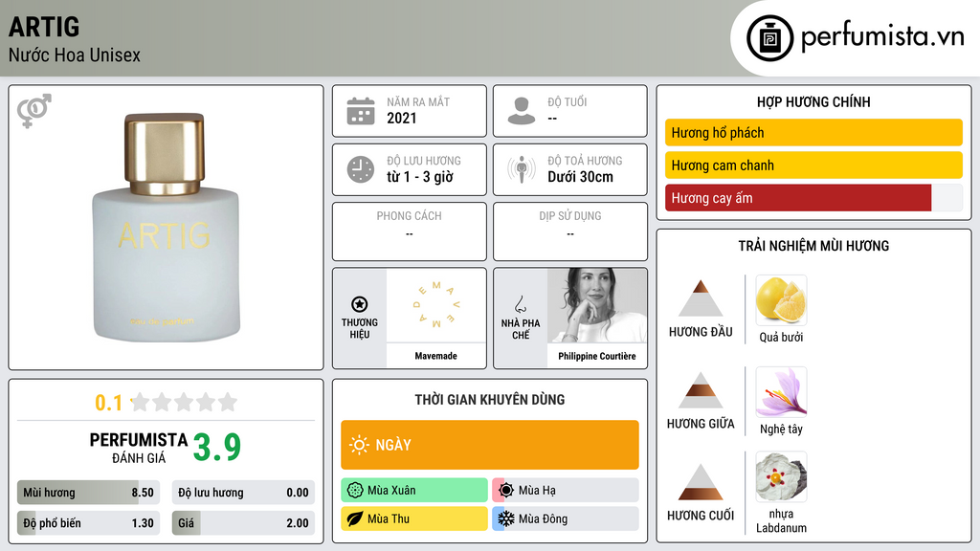Click the Perfumista đánh giá label
Viewport: 980px width, 551px height.
tap(139, 448)
